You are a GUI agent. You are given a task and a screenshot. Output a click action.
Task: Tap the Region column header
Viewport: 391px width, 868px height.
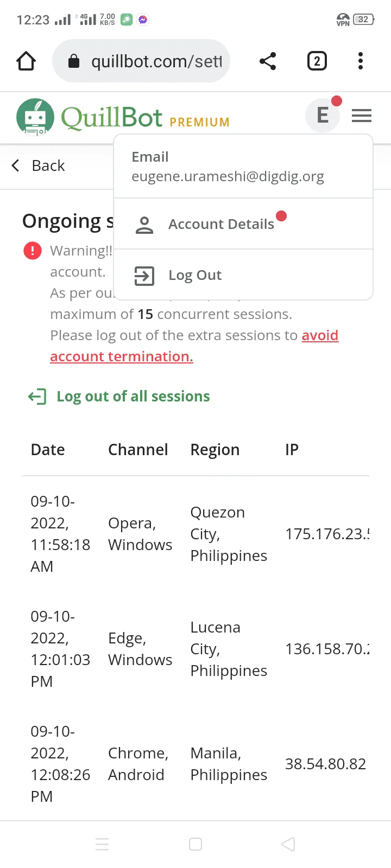[215, 450]
